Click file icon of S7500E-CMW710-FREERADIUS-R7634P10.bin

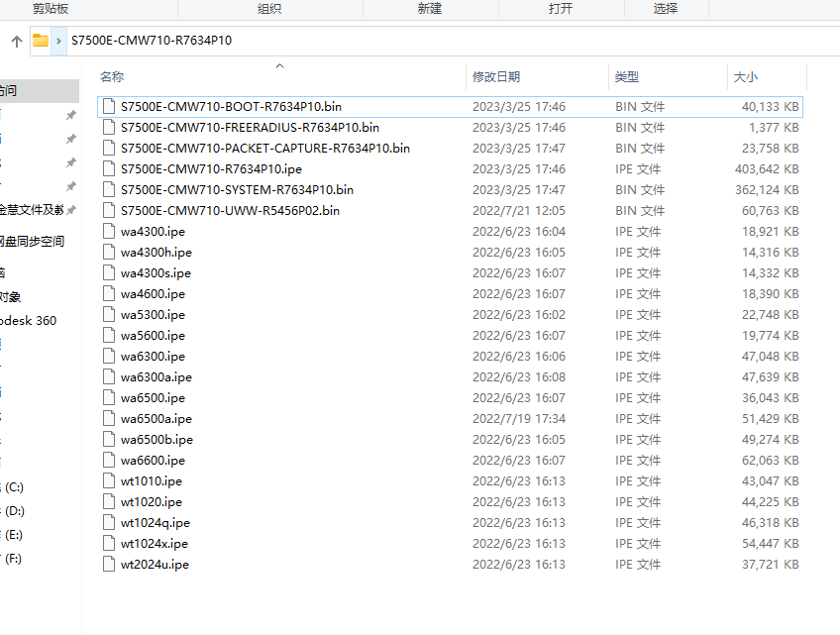pos(109,128)
